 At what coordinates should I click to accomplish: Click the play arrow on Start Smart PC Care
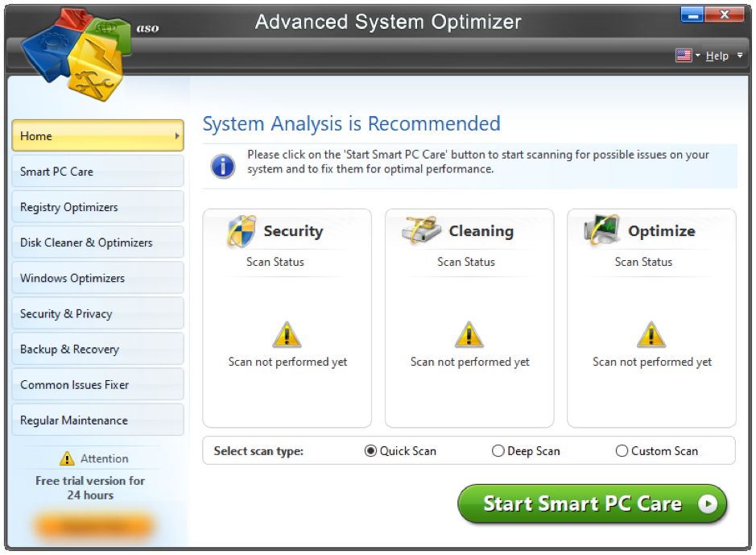[x=708, y=504]
